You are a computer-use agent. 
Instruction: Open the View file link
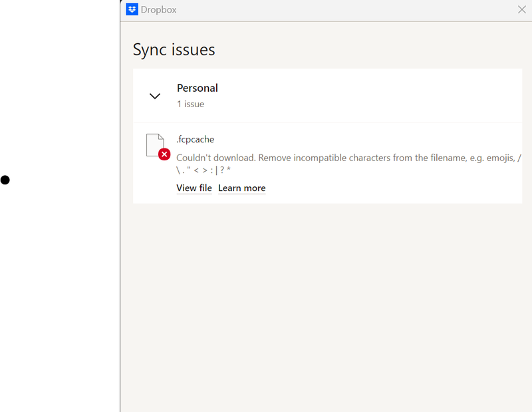tap(194, 188)
